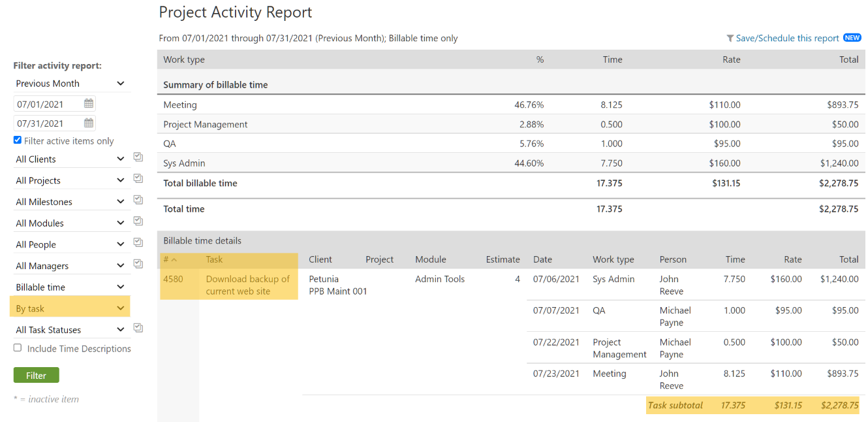Open the Previous Month dropdown
Image resolution: width=868 pixels, height=422 pixels.
click(70, 83)
